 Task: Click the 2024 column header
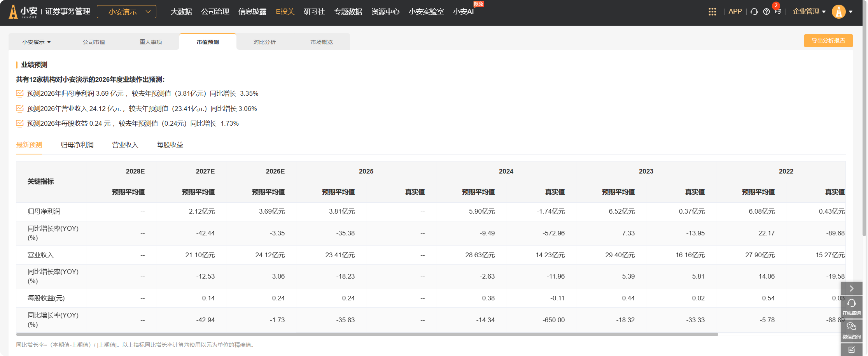[x=506, y=171]
